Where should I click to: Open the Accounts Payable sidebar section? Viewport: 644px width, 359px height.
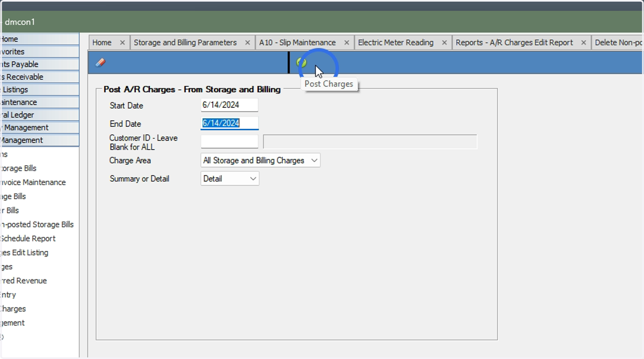tap(39, 64)
